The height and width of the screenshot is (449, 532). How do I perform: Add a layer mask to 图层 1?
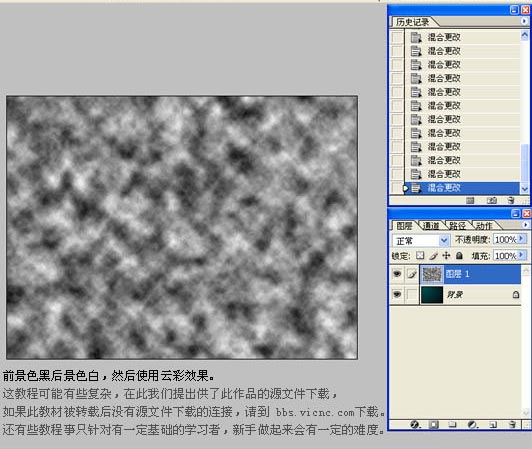point(434,424)
